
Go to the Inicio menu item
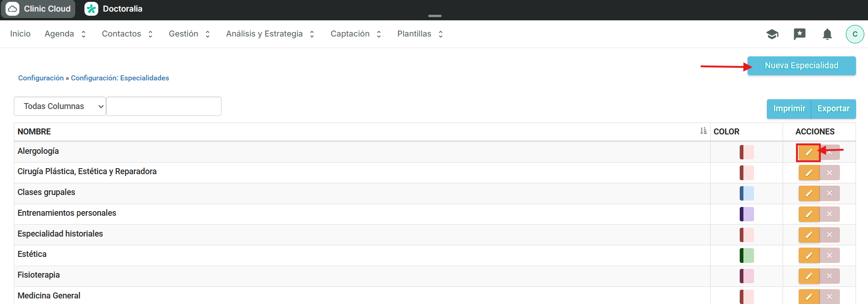tap(20, 34)
